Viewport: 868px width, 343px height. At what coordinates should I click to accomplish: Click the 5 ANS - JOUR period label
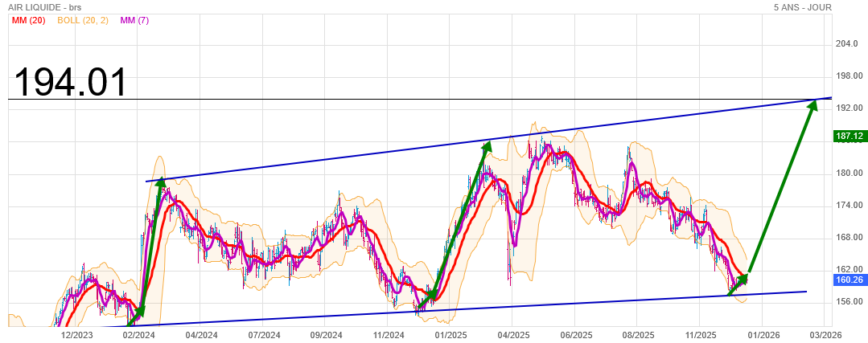click(802, 7)
